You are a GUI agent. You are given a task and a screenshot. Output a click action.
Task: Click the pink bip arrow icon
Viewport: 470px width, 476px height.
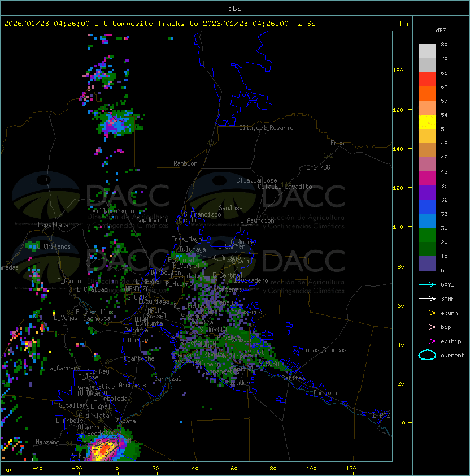click(427, 327)
